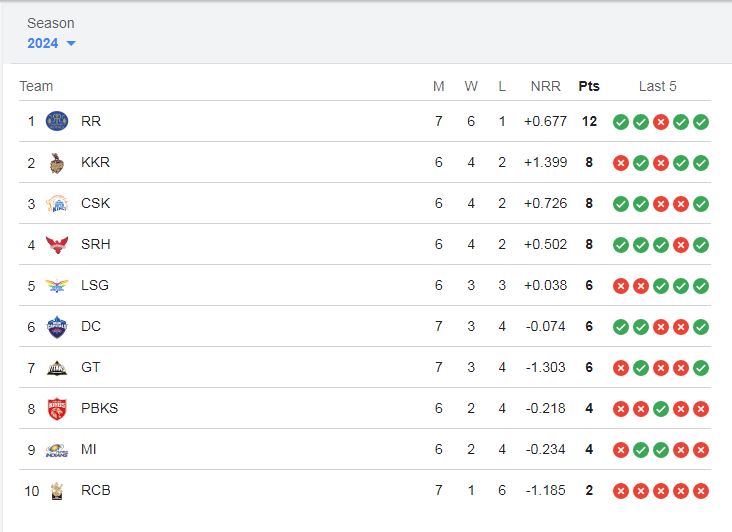This screenshot has width=732, height=532.
Task: Click the NRR column header
Action: coord(546,86)
